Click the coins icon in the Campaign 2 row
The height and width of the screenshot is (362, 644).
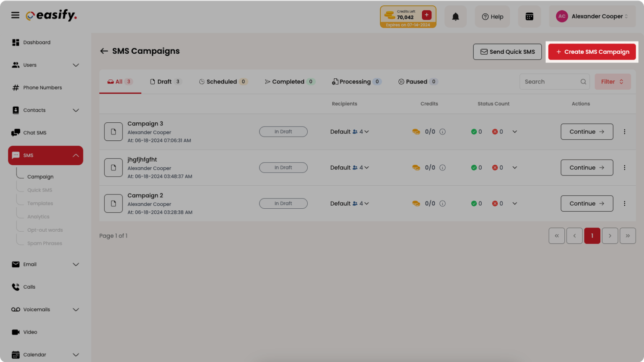416,204
